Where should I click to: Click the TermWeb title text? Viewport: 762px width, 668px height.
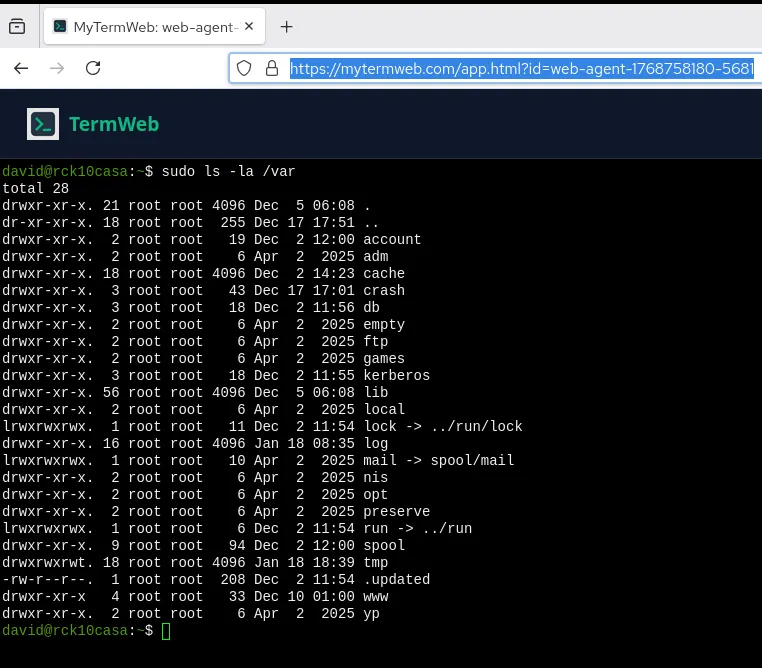point(114,124)
